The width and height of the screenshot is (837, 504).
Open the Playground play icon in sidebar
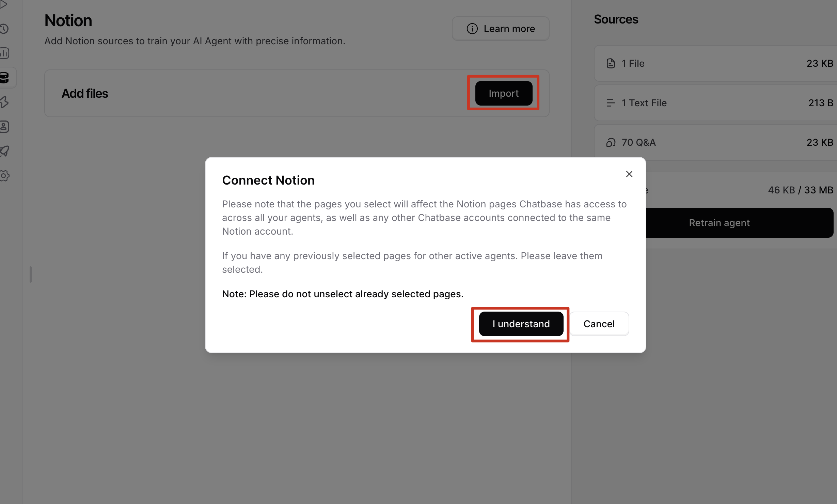click(3, 4)
